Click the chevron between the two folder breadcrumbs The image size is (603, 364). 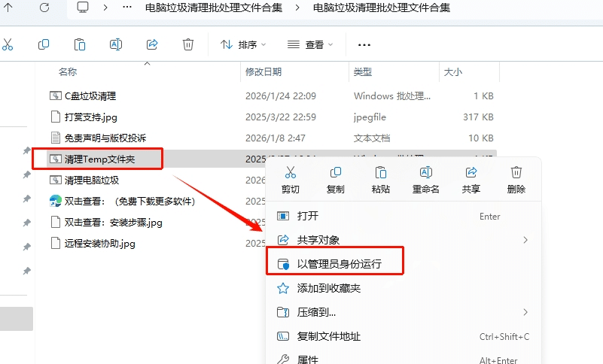coord(297,8)
